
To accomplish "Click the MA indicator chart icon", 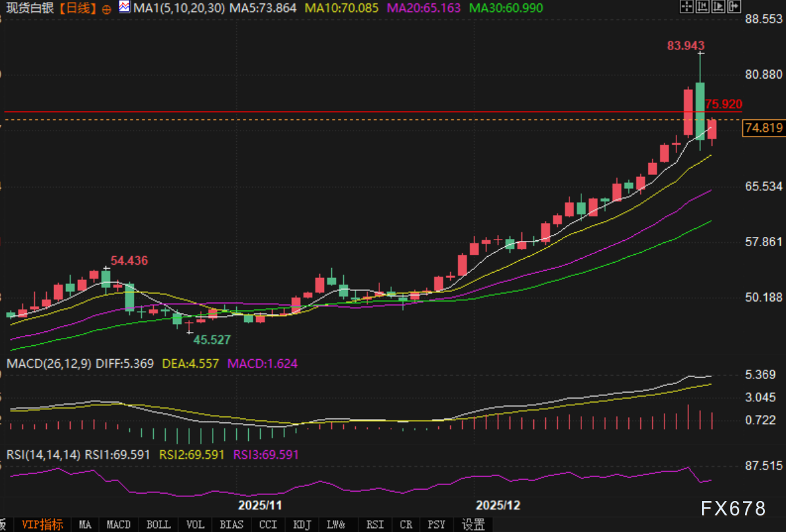I will pos(124,8).
